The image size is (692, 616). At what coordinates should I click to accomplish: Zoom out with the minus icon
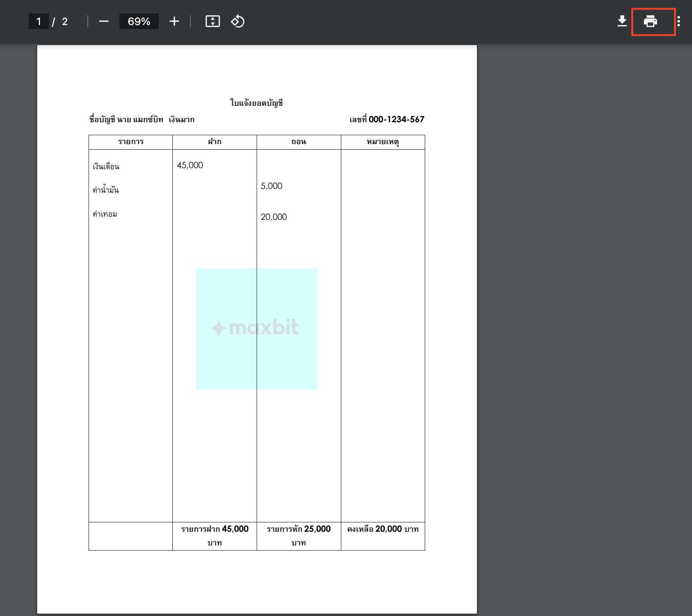(x=104, y=22)
